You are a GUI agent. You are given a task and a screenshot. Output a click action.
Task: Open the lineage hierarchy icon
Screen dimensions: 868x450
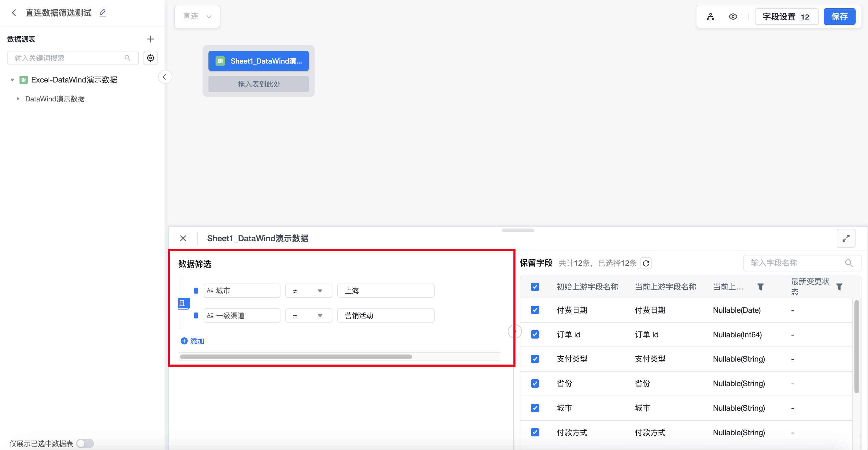(710, 17)
